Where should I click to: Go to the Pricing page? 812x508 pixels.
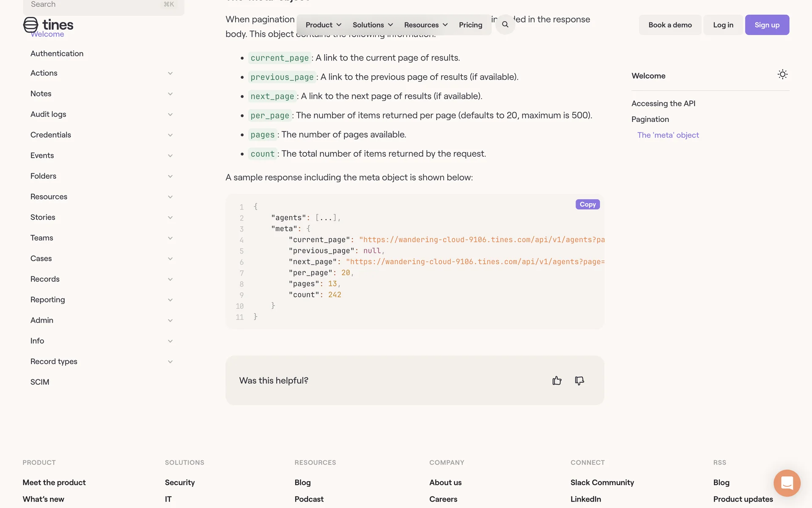470,25
